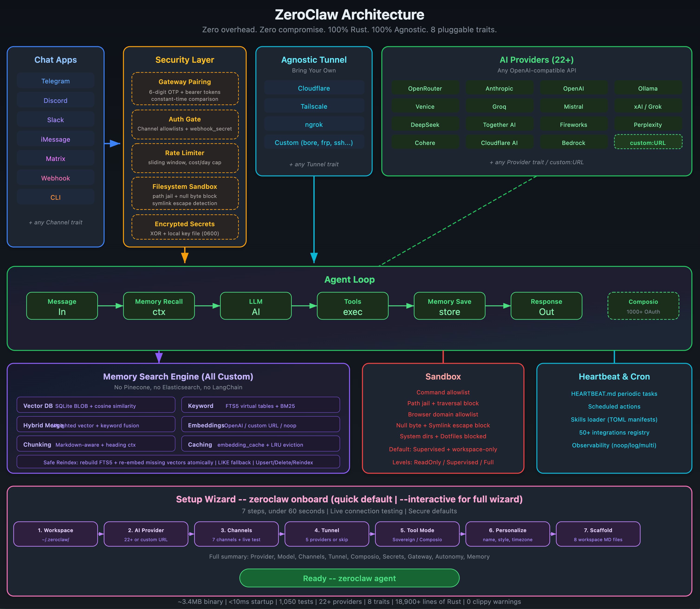Viewport: 700px width, 609px height.
Task: Click the Gateway Pairing security box
Action: (185, 89)
